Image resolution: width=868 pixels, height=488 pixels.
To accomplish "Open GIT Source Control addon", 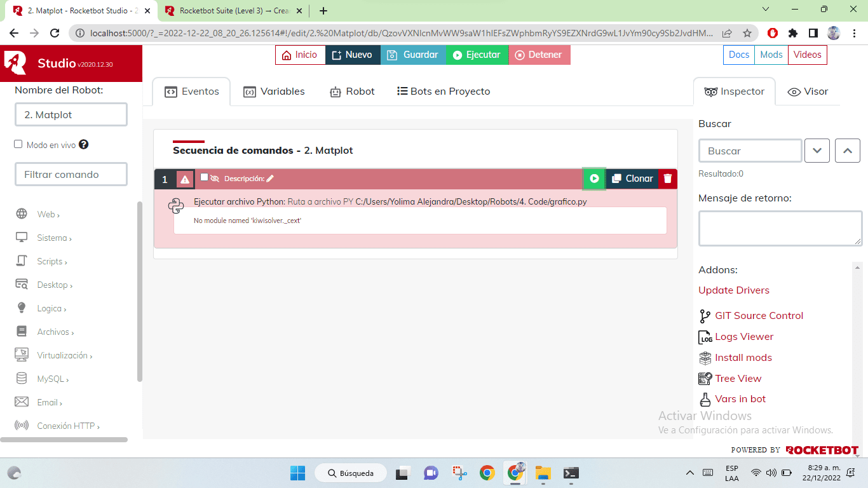I will tap(758, 316).
